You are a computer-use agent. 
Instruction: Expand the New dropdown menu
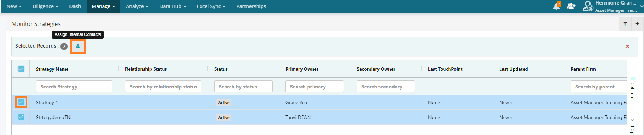click(14, 6)
